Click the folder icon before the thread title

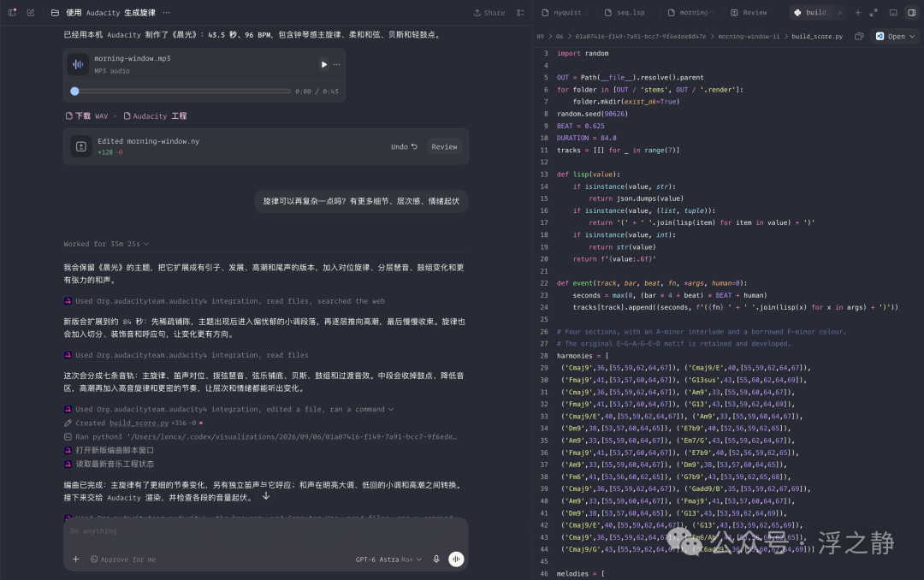pos(55,12)
